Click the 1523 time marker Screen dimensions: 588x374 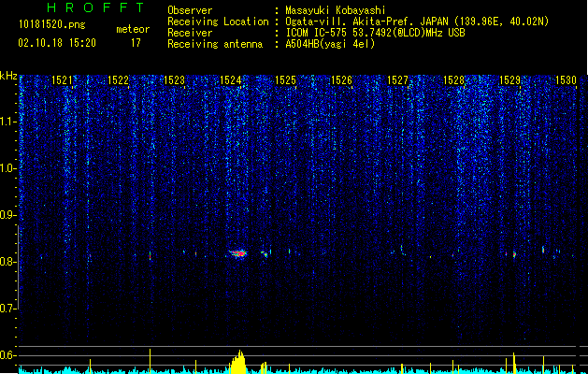(x=174, y=80)
